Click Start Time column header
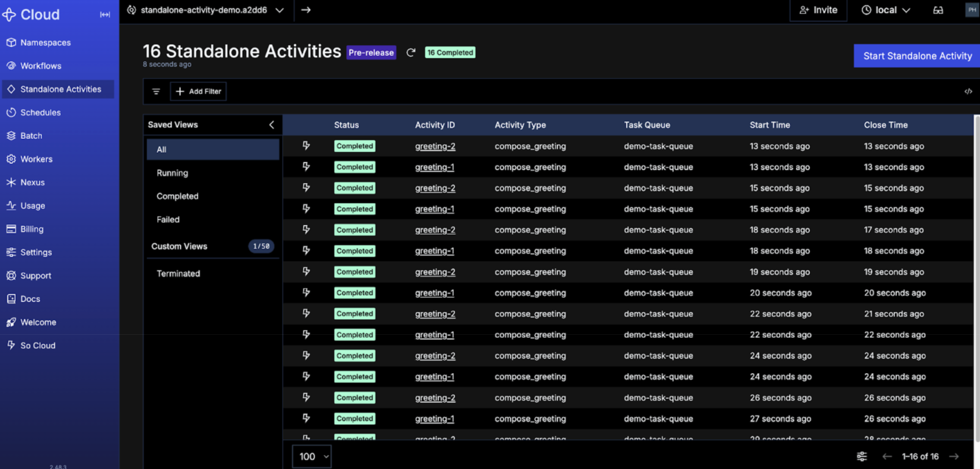Screen dimensions: 980x469 [770, 125]
